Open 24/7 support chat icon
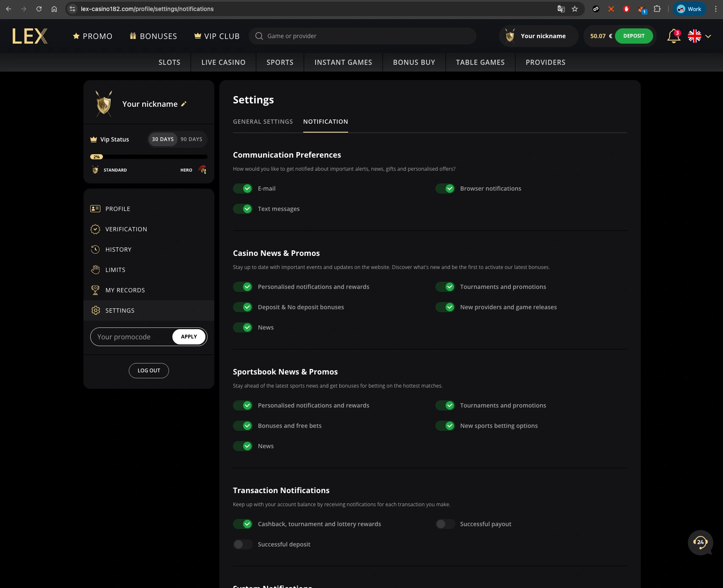This screenshot has height=588, width=723. 701,542
